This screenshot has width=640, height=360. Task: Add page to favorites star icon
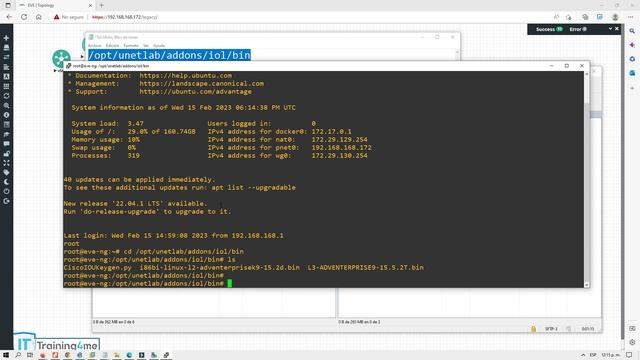tap(569, 17)
